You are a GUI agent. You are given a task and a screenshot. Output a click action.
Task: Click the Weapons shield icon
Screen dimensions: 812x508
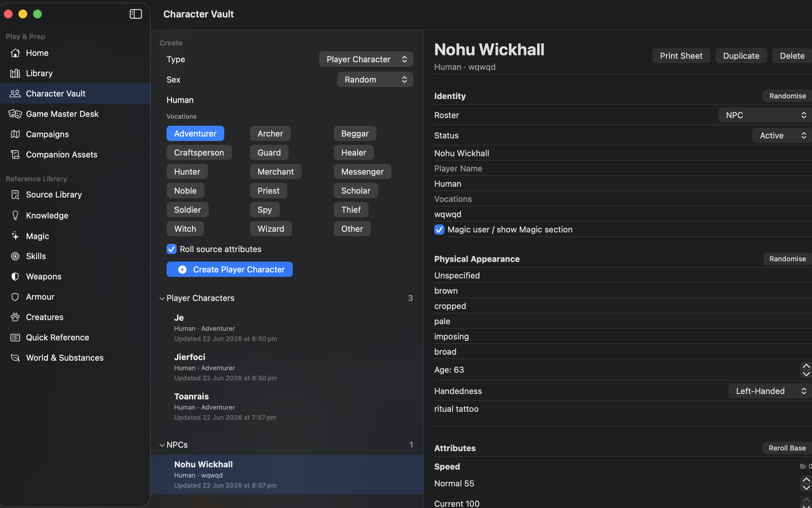coord(15,277)
